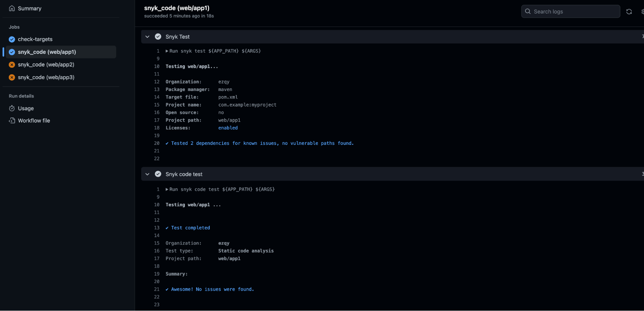Click snyk_code (web/app1) success status icon

12,52
